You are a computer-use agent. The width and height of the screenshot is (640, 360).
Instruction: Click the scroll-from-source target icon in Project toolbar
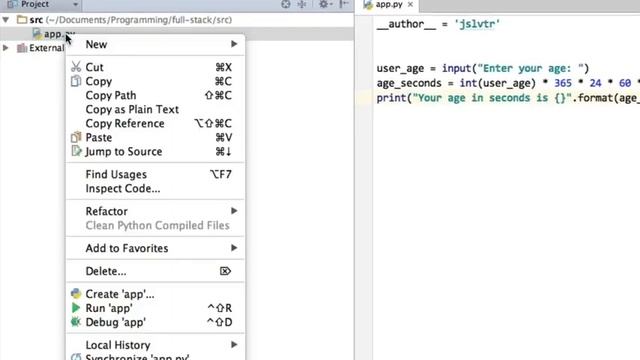point(286,4)
